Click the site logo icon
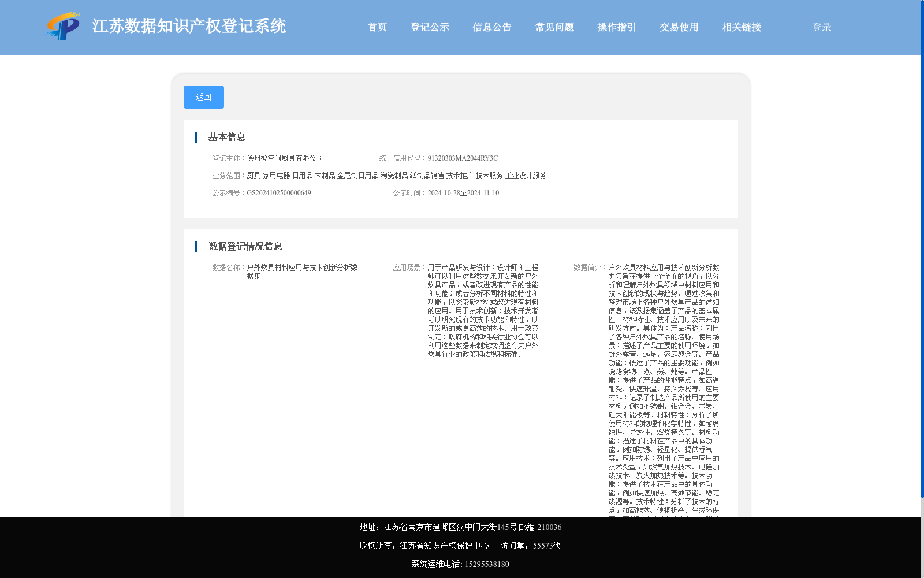 pos(64,26)
